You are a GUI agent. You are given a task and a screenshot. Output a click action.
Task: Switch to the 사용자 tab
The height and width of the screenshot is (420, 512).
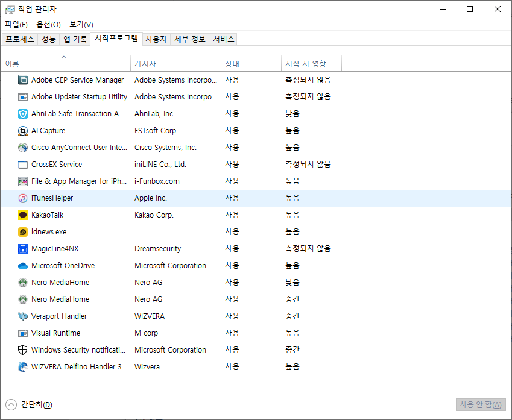point(156,40)
